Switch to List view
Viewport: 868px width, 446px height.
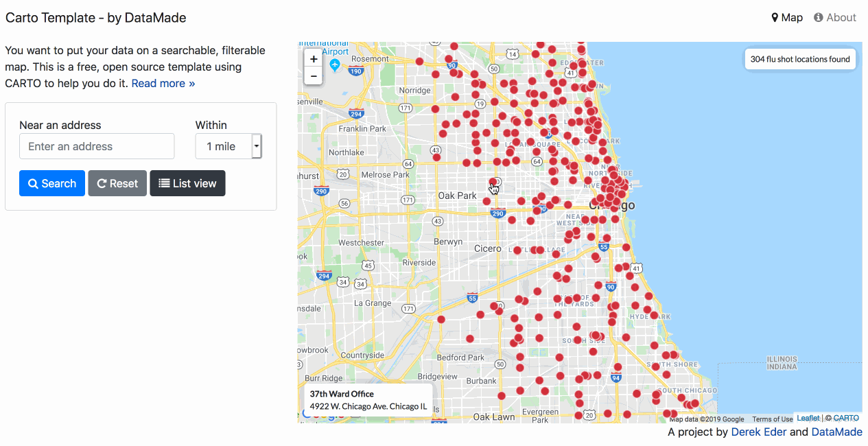click(187, 183)
